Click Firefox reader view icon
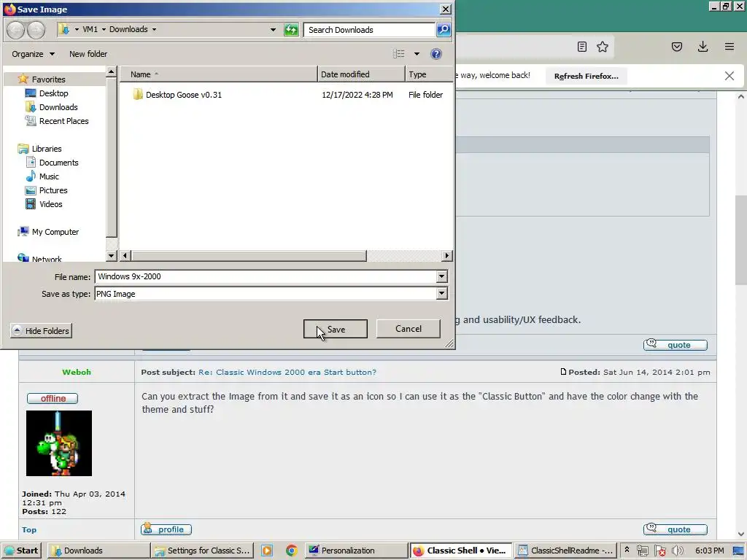Image resolution: width=747 pixels, height=560 pixels. pos(581,47)
